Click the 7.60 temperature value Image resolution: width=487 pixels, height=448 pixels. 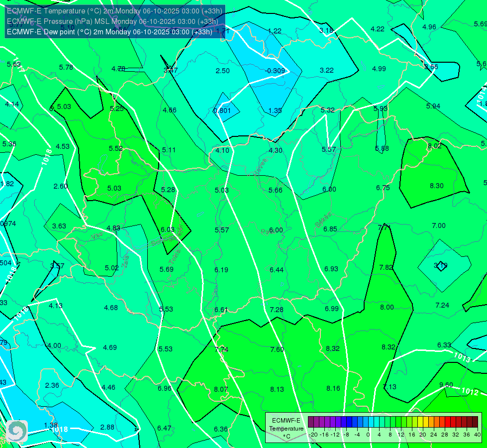(277, 349)
